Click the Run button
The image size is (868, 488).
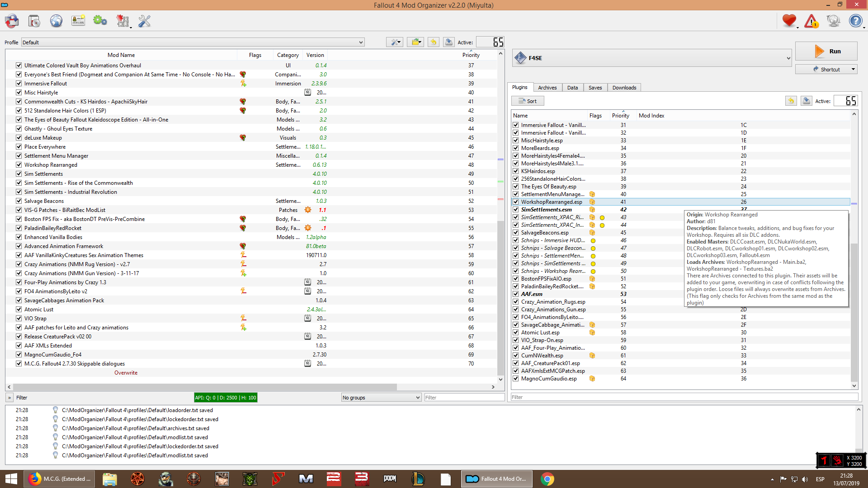(826, 51)
